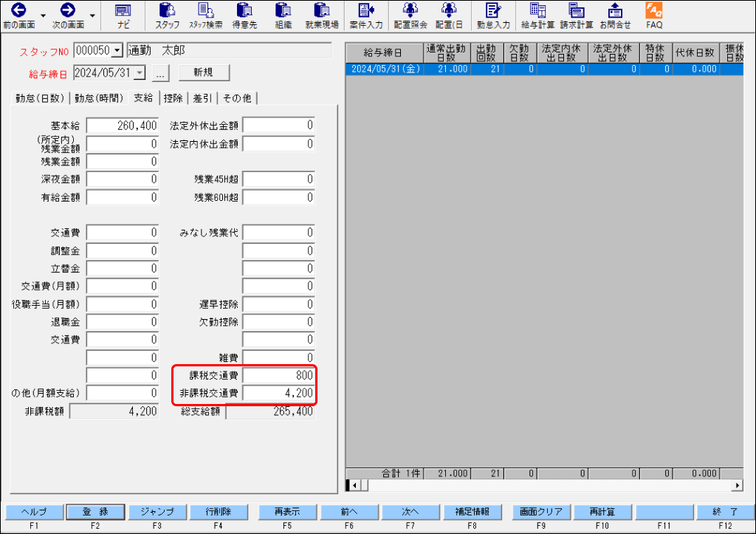Screen dimensions: 756x534
Task: Click the 課税交通費 input field
Action: coord(278,375)
